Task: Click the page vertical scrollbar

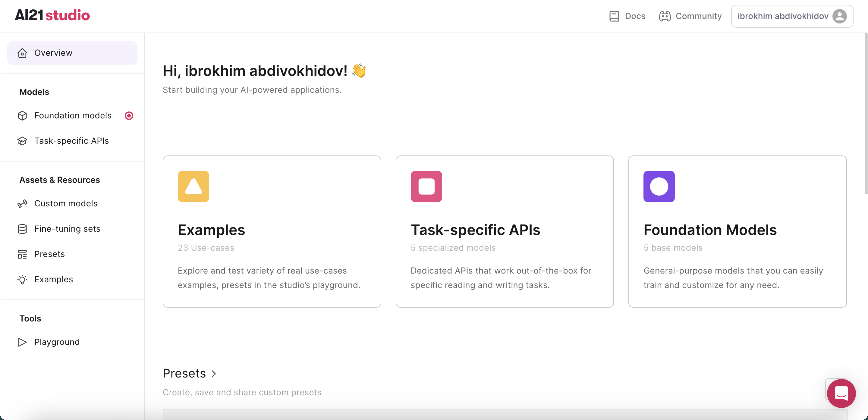Action: (866, 114)
